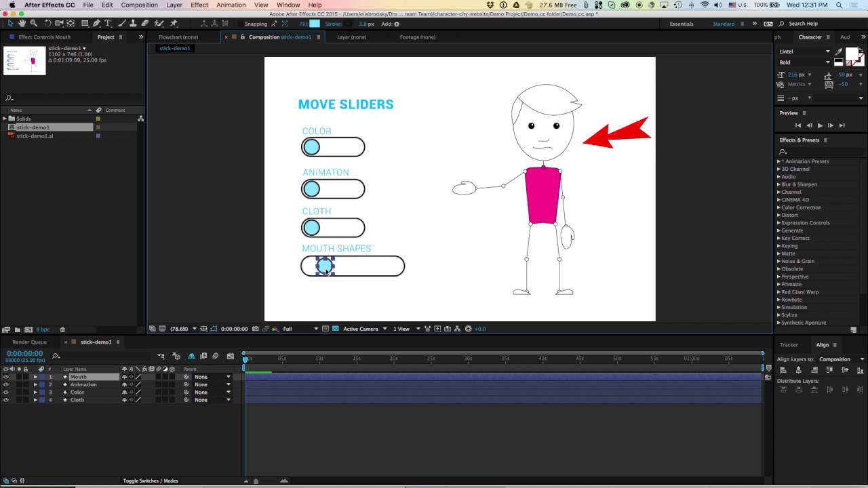Select the Roto Brush tool
868x488 pixels.
tap(159, 23)
